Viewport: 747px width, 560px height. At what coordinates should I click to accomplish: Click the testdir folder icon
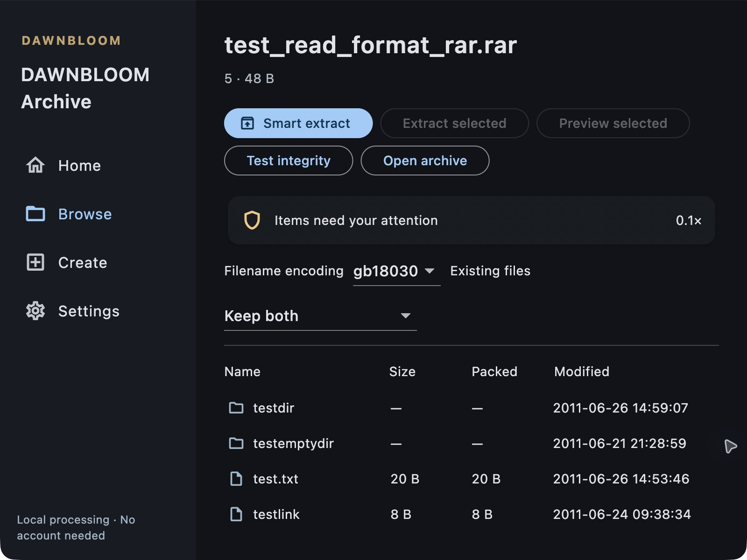(x=236, y=408)
